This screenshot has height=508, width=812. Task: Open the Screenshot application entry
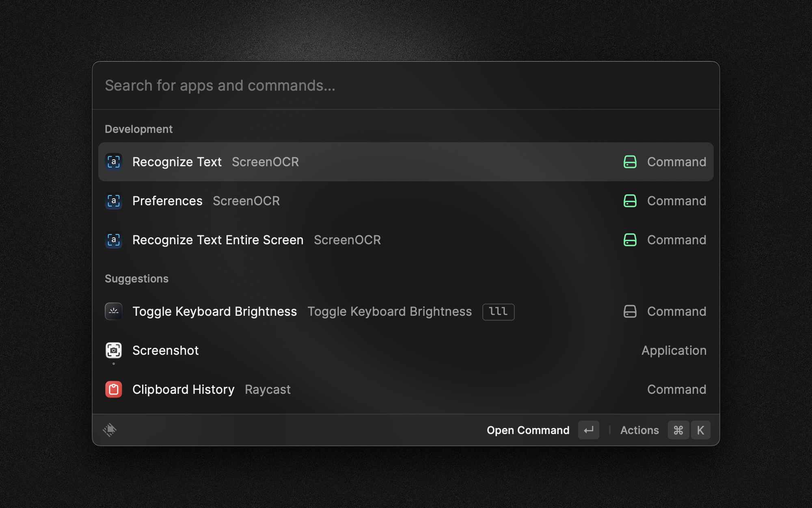pyautogui.click(x=406, y=350)
